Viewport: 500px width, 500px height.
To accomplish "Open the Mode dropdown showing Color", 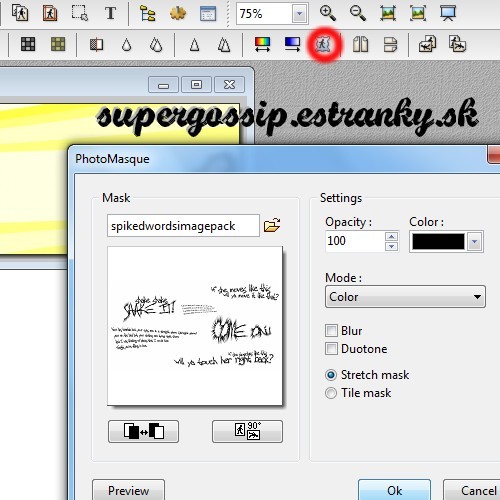I will coord(405,296).
